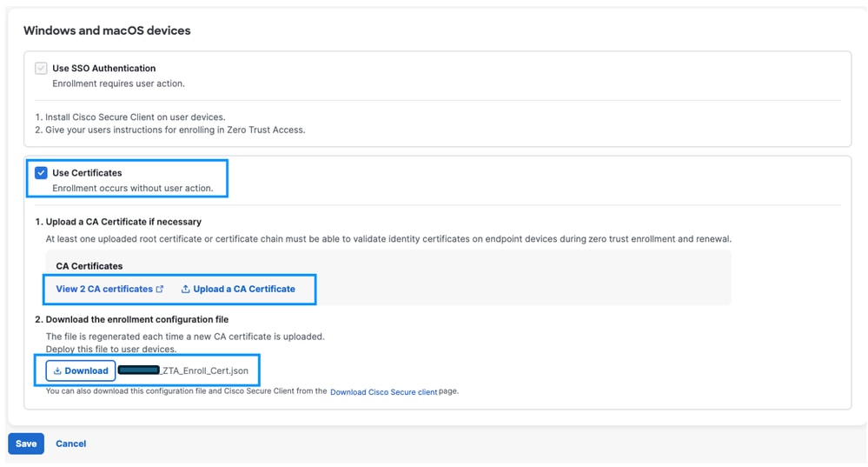Image resolution: width=868 pixels, height=467 pixels.
Task: Click the 'At least one uploaded root certificate' sentence
Action: (x=388, y=239)
